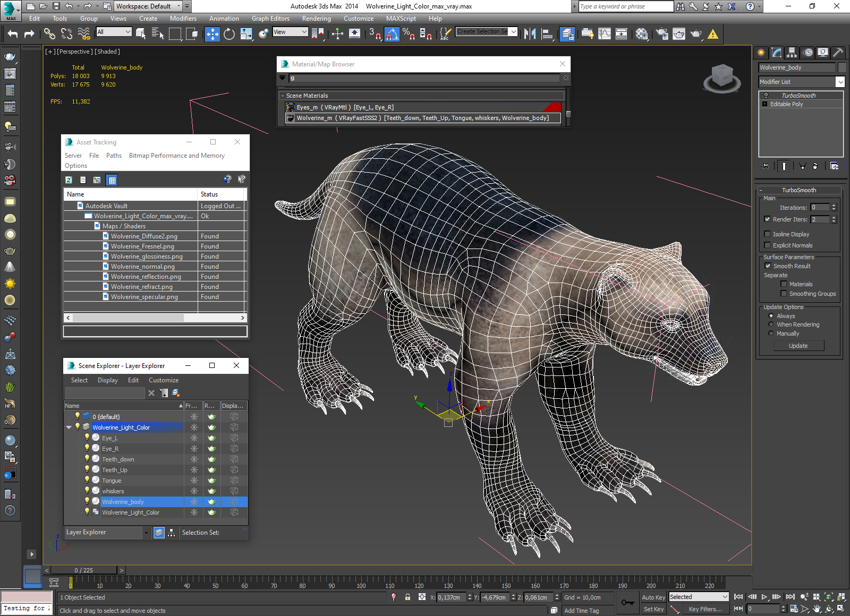Screen dimensions: 850x616
Task: Open the key filter Selected dropdown
Action: click(x=699, y=597)
